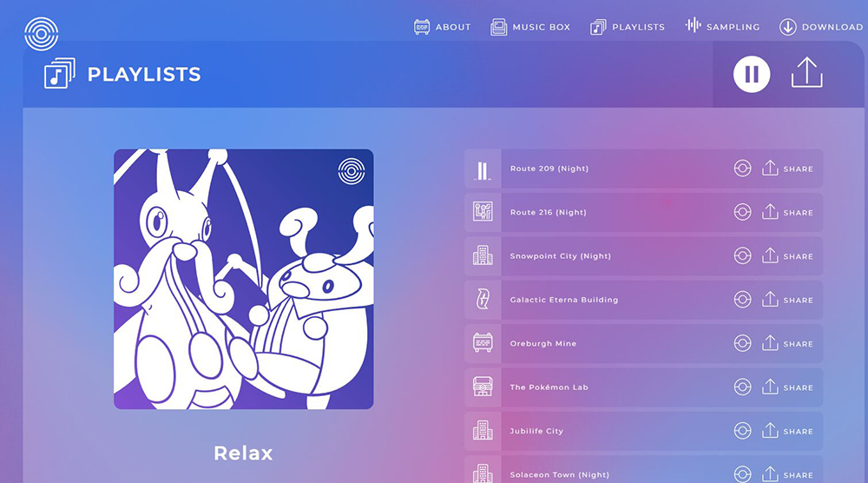The image size is (868, 483).
Task: Open the Playlists navigation item
Action: (628, 27)
